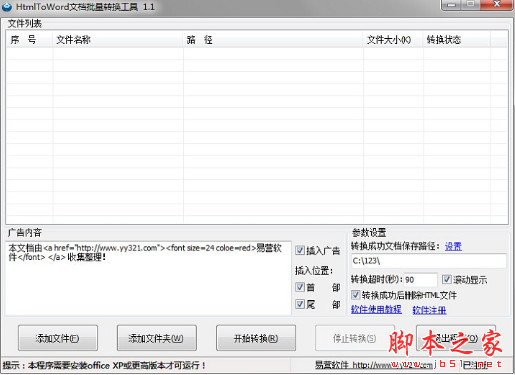This screenshot has width=515, height=375.
Task: Click the C:\123\ save path field
Action: pos(429,261)
